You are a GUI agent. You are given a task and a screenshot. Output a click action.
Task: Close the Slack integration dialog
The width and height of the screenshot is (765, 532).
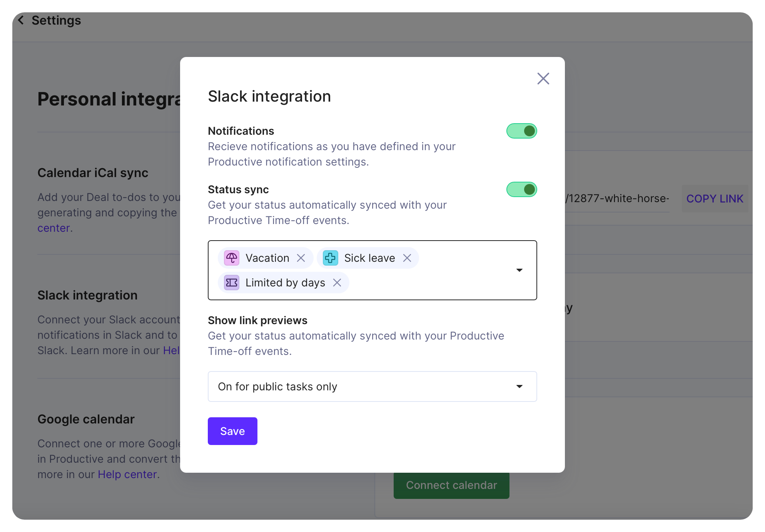(x=543, y=79)
